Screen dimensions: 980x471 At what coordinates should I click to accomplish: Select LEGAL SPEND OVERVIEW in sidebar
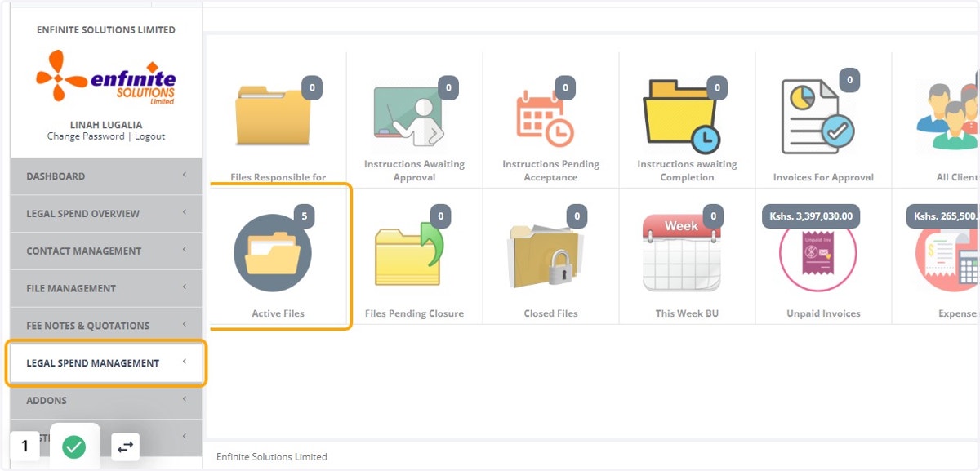tap(106, 214)
